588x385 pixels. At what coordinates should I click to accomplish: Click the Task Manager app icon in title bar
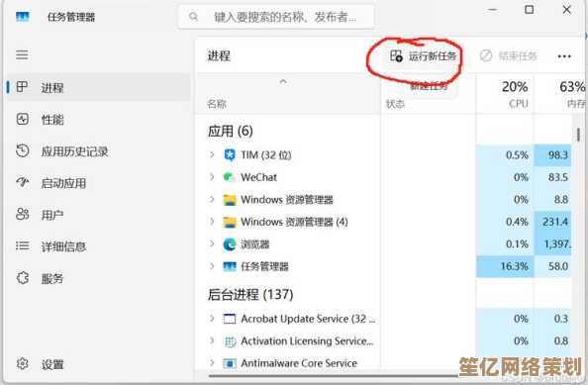click(x=22, y=17)
